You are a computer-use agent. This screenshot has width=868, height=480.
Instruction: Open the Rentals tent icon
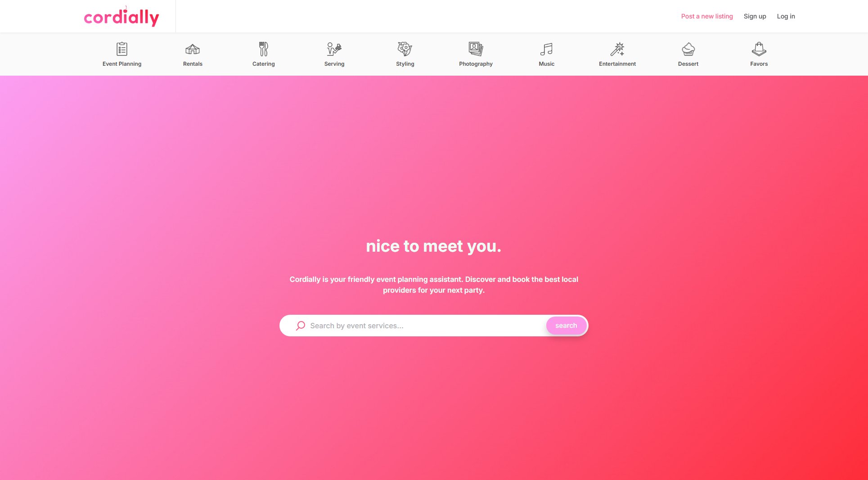tap(193, 49)
